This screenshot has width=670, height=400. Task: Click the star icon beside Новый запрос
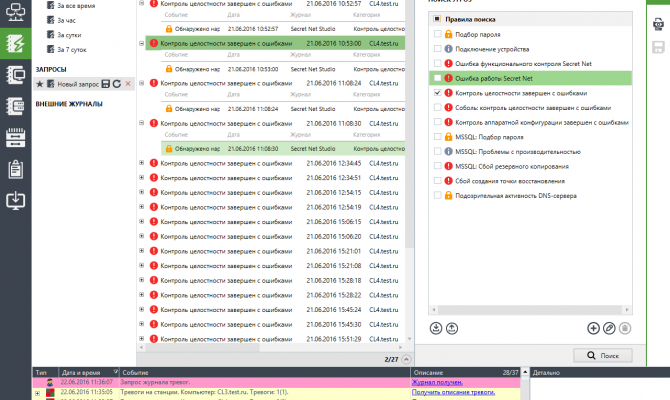coord(40,84)
